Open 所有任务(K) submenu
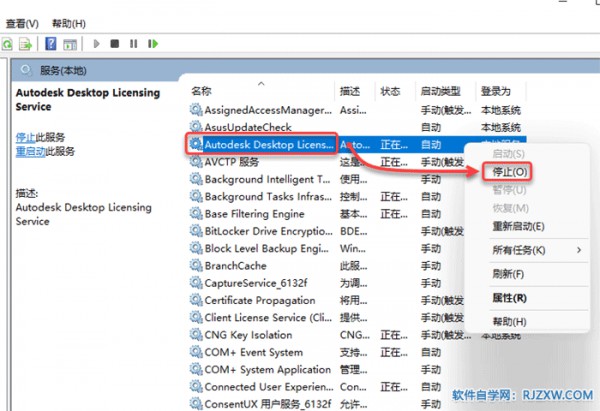 click(x=518, y=250)
